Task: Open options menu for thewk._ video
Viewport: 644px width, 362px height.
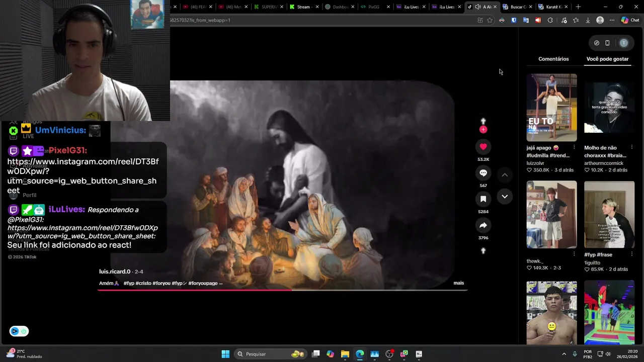Action: tap(574, 254)
